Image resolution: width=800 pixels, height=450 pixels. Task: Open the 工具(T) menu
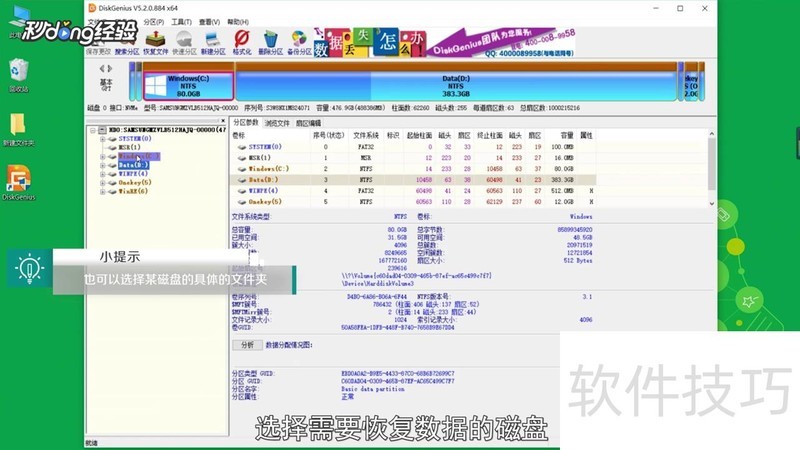(181, 22)
